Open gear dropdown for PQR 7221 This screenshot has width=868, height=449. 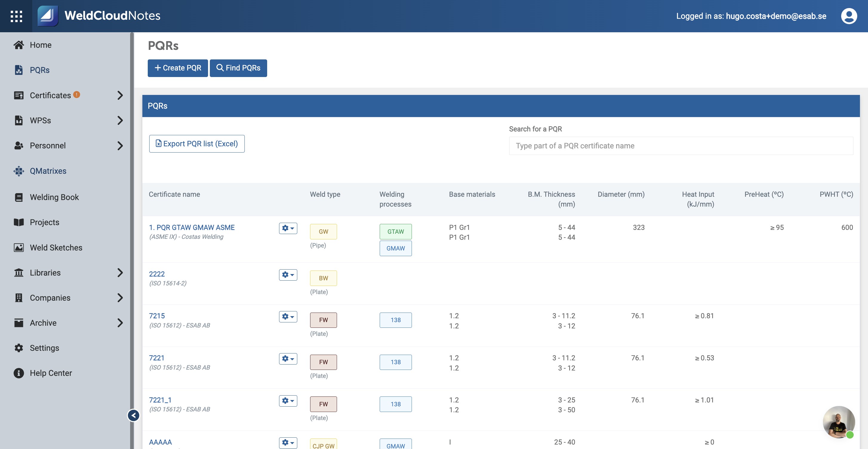pos(288,359)
